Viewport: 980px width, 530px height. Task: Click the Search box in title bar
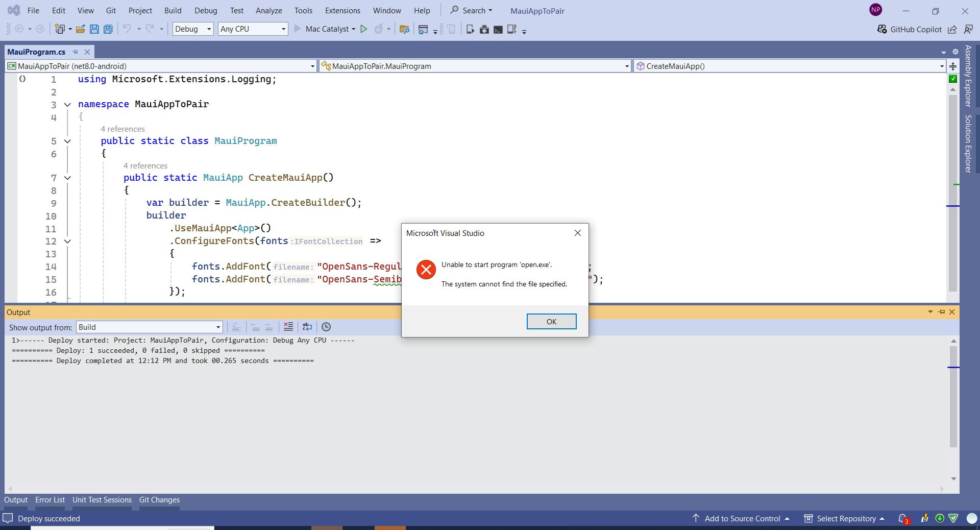pyautogui.click(x=471, y=10)
